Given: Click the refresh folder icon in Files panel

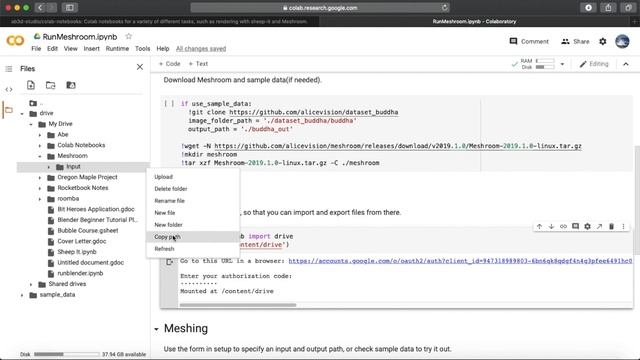Looking at the screenshot, I should (x=51, y=85).
